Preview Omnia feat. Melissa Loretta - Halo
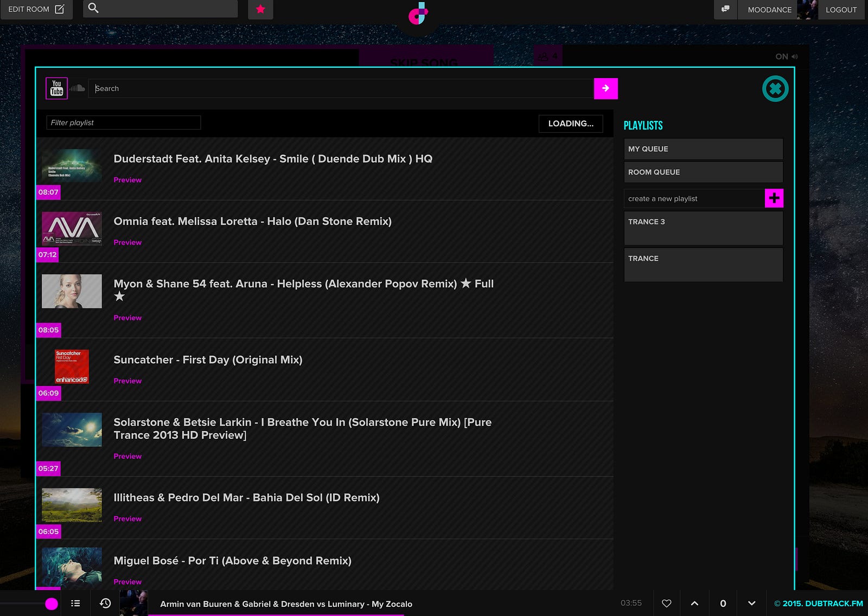 coord(127,242)
